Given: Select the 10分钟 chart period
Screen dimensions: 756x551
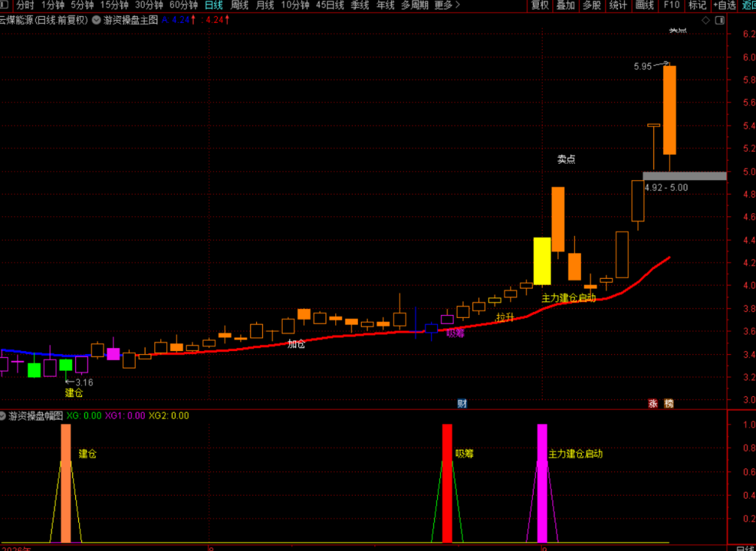Looking at the screenshot, I should [295, 5].
